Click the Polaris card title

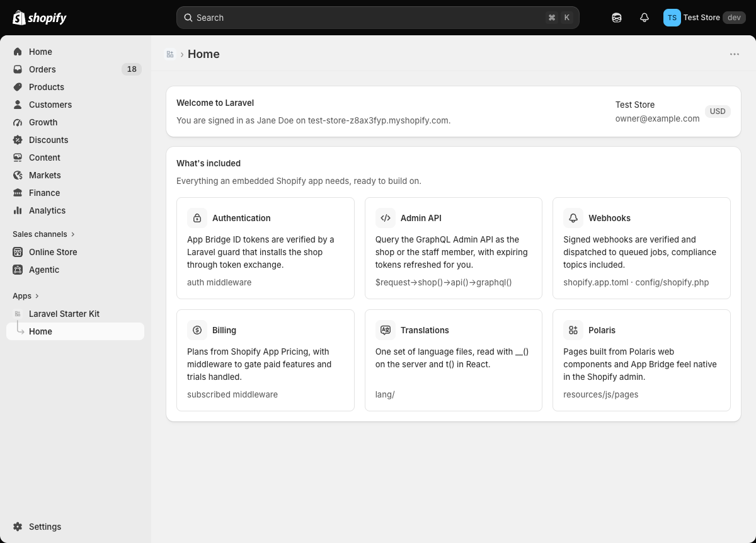point(602,330)
